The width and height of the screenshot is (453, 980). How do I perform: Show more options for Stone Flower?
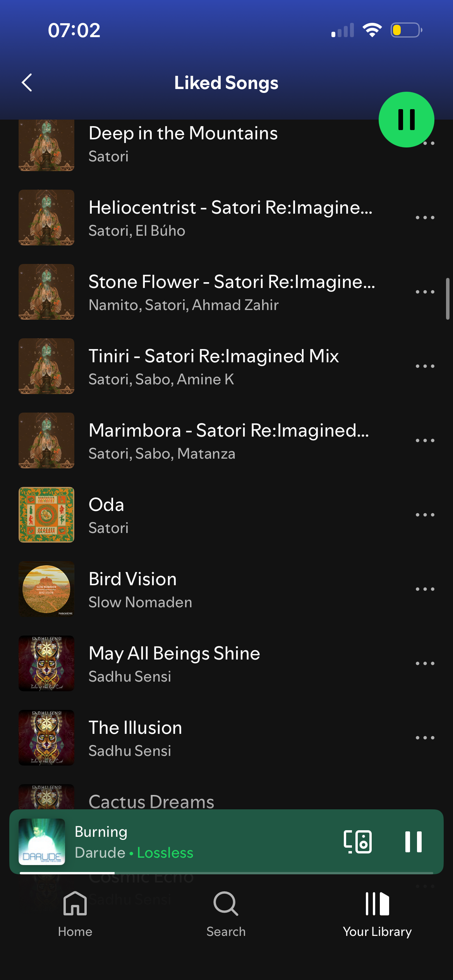(x=425, y=292)
